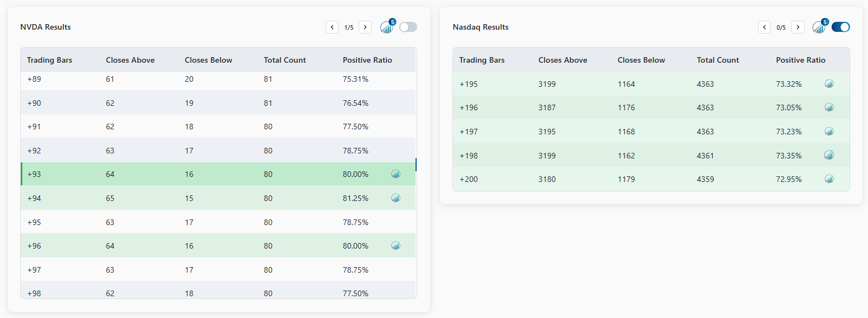Sort NVDA table by Trading Bars header
Image resolution: width=868 pixels, height=318 pixels.
pos(49,60)
